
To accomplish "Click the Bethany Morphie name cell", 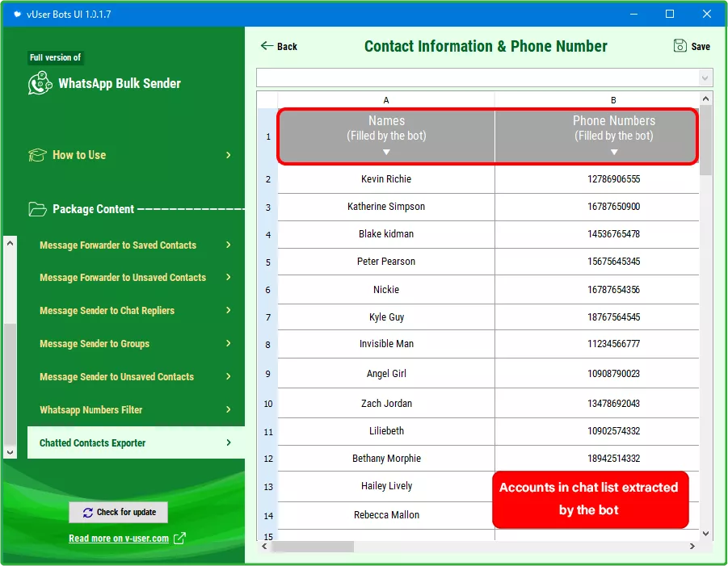I will coord(386,459).
